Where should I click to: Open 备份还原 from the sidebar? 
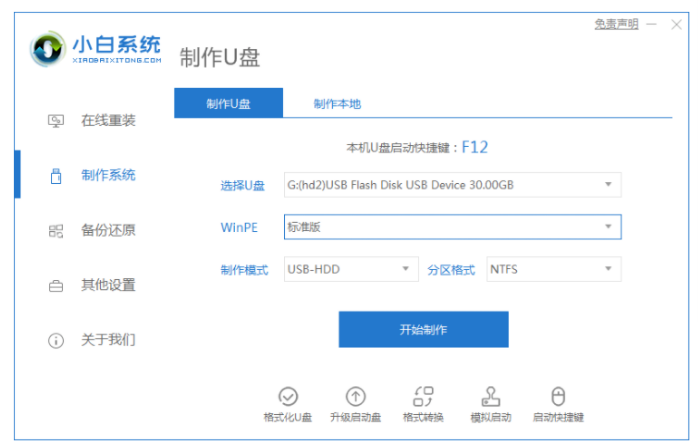pos(107,231)
